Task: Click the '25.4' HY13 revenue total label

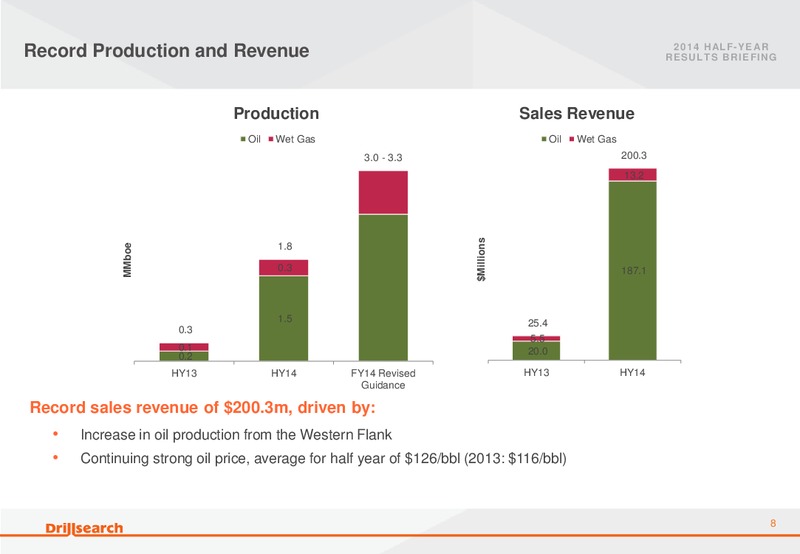Action: coord(538,323)
